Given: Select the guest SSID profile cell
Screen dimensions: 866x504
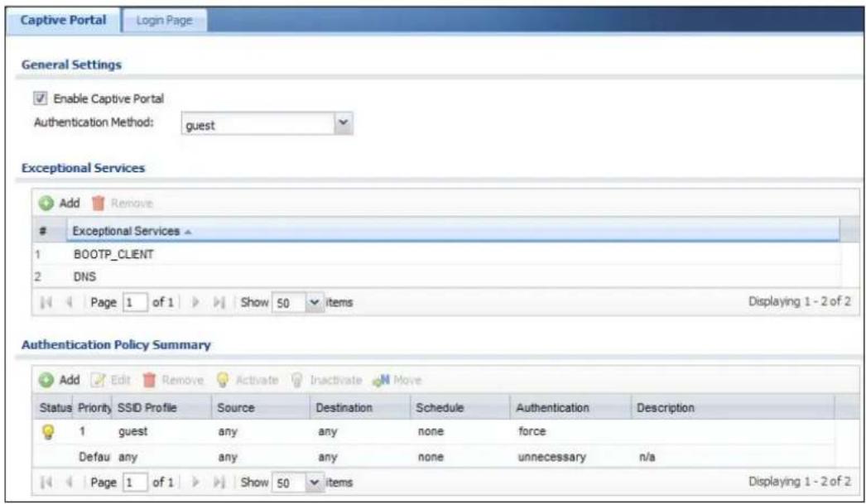Looking at the screenshot, I should [133, 431].
